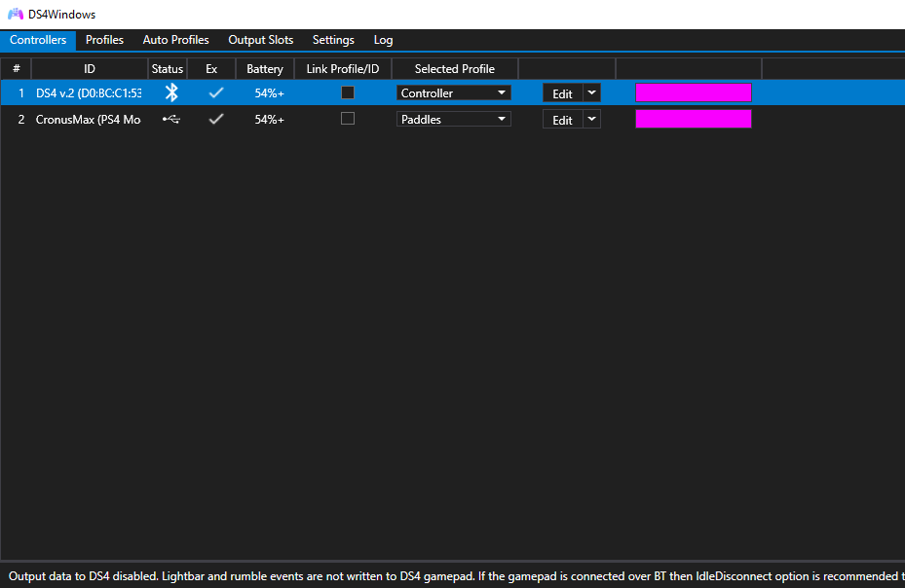Click the Bluetooth status icon for DS4 v.2

pos(169,92)
